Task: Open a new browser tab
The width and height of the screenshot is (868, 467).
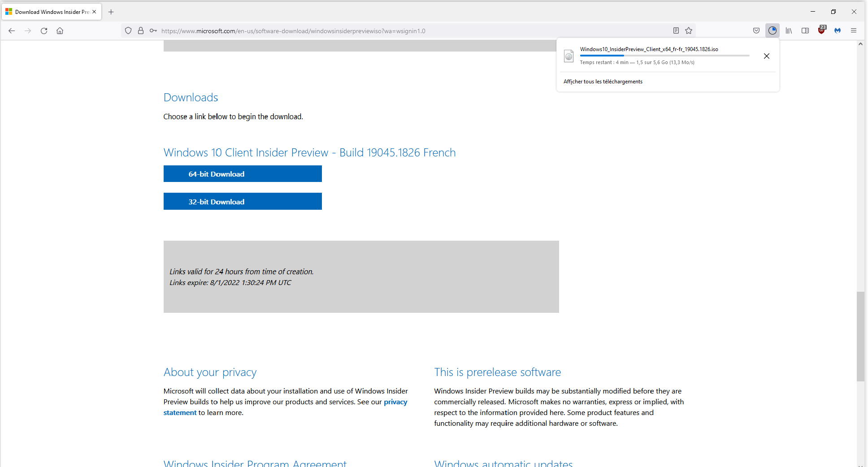Action: click(x=111, y=12)
